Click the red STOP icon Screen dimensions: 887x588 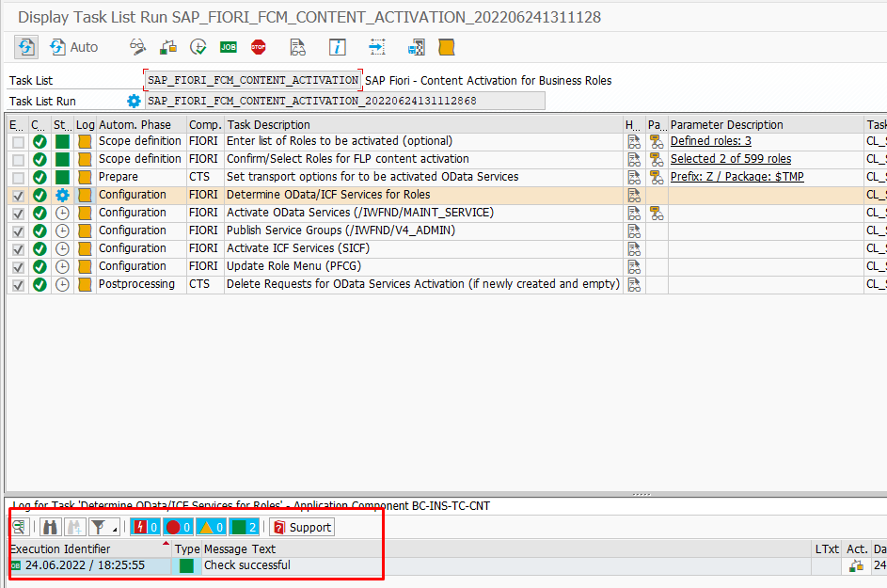(259, 47)
